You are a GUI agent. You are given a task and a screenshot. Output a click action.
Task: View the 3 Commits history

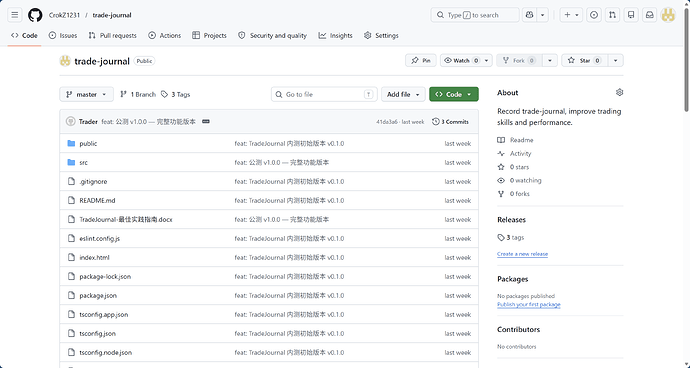pyautogui.click(x=451, y=121)
